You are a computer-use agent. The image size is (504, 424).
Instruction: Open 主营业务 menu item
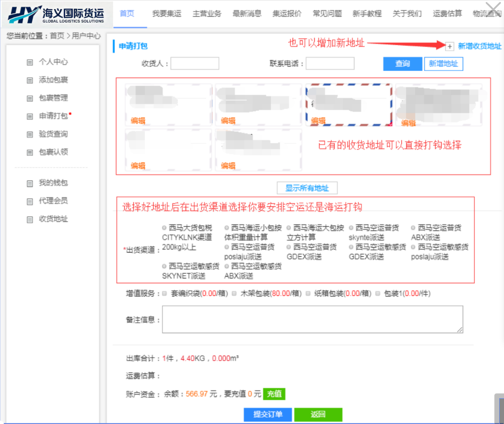pos(207,13)
